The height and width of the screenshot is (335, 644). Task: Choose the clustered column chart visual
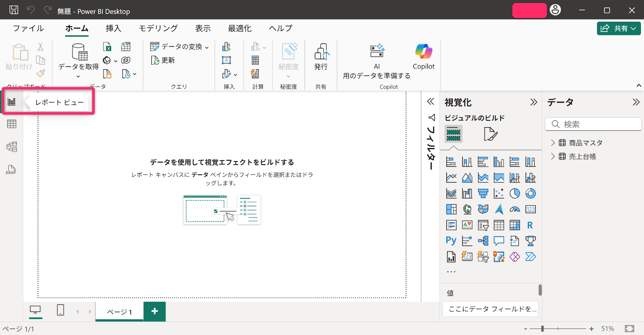coord(499,162)
